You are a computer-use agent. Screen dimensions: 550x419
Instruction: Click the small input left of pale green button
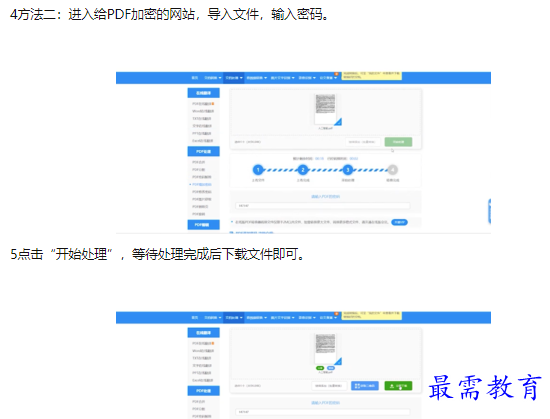click(x=363, y=142)
